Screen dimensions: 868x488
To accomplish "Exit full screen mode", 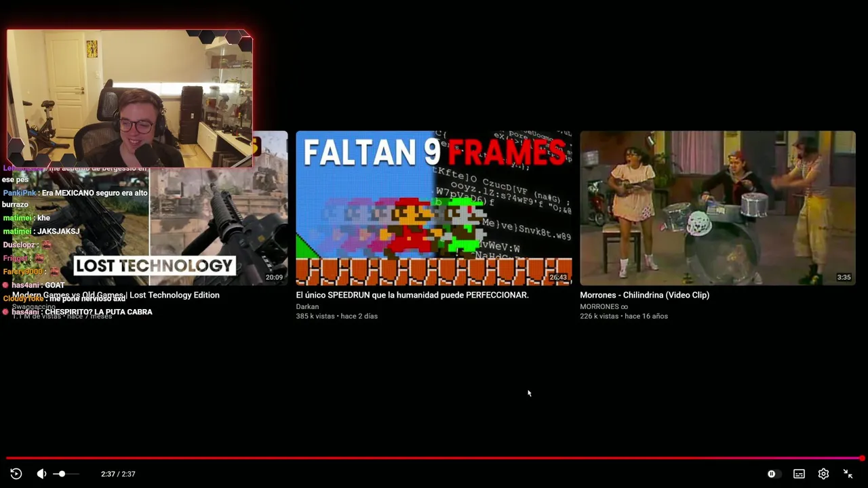I will coord(848,474).
